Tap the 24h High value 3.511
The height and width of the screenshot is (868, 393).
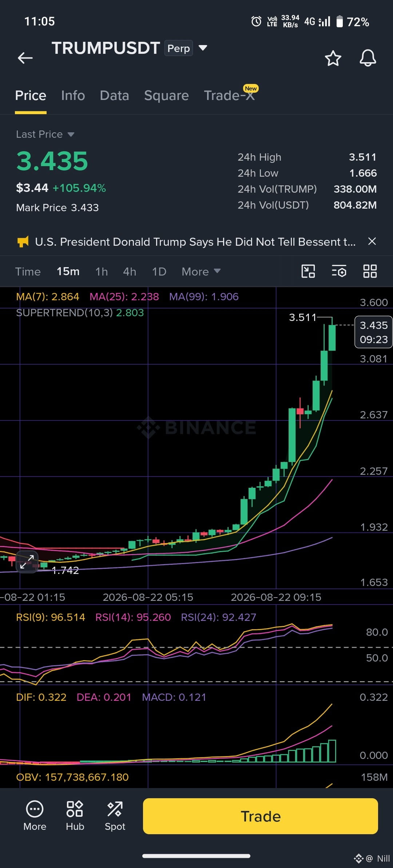pos(362,157)
